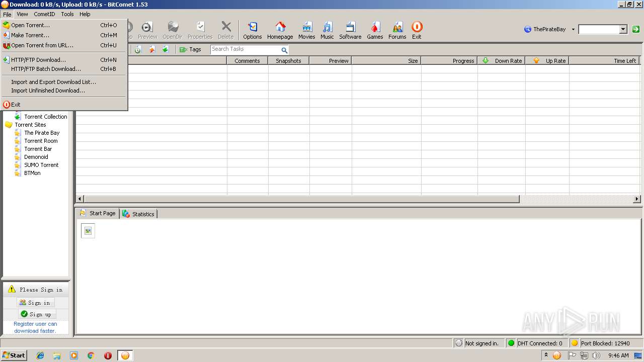Screen dimensions: 644x362
Task: Open the Games toolbar icon
Action: pos(375,30)
